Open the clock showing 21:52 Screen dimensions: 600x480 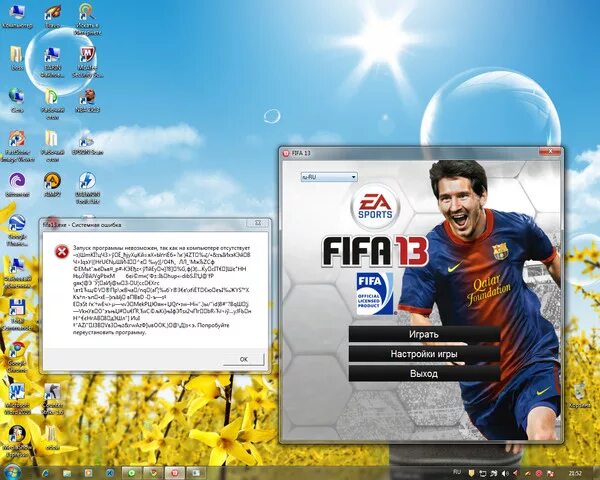576,473
